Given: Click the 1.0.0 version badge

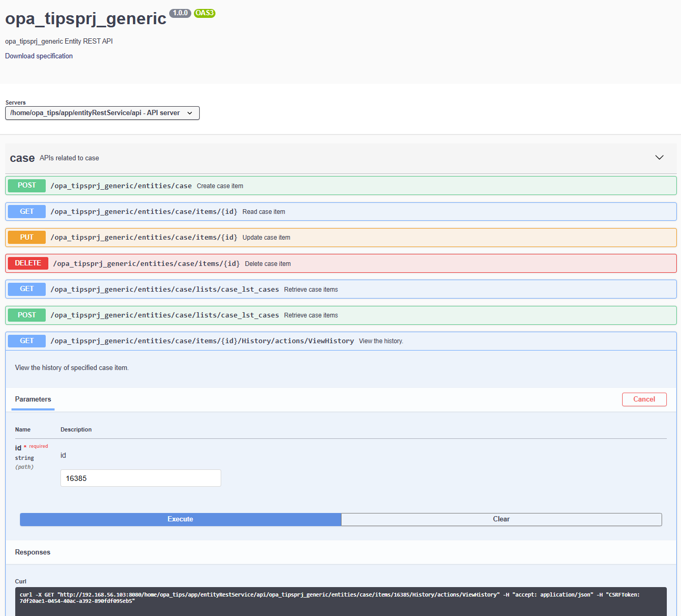Looking at the screenshot, I should click(180, 13).
